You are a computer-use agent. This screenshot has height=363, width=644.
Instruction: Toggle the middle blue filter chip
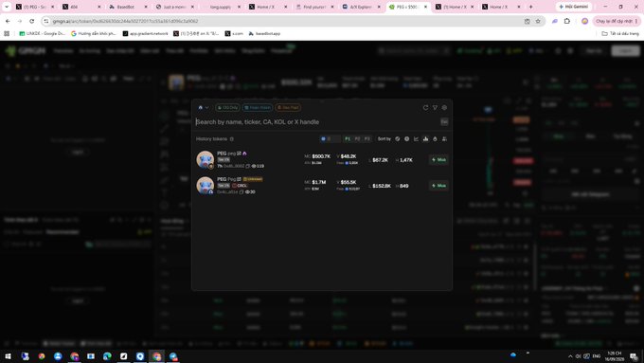pos(258,108)
